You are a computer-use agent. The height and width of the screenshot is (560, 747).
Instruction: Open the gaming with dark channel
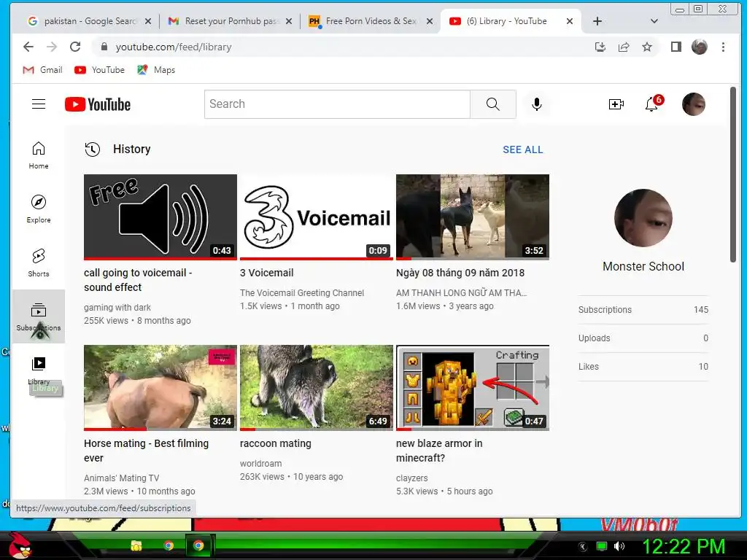(117, 308)
